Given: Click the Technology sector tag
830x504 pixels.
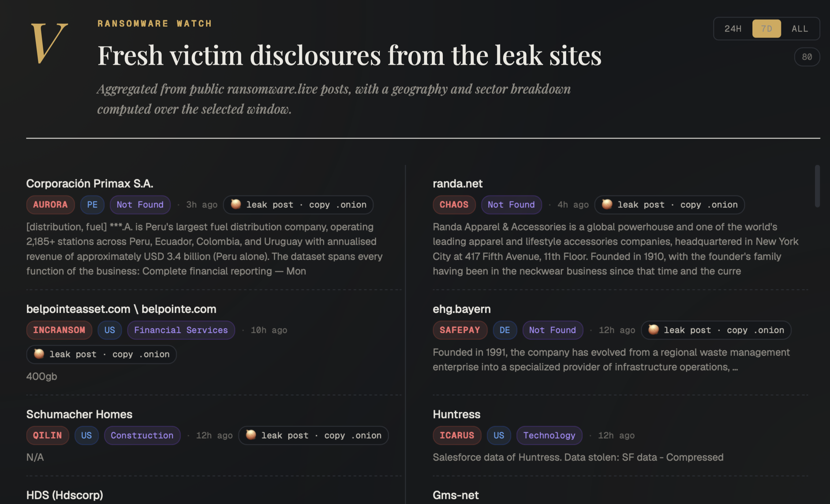Looking at the screenshot, I should pyautogui.click(x=549, y=435).
